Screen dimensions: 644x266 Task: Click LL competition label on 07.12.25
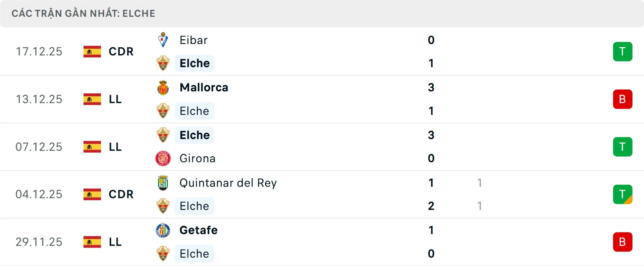[x=115, y=147]
